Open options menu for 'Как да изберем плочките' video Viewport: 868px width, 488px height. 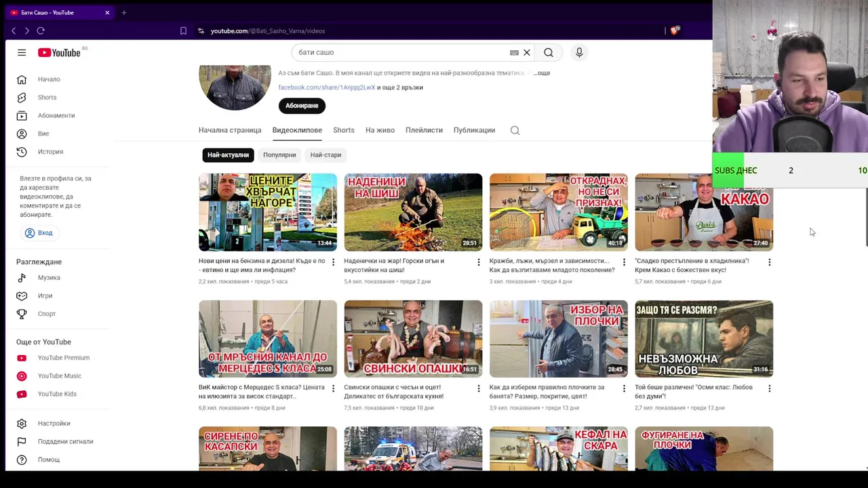tap(624, 389)
